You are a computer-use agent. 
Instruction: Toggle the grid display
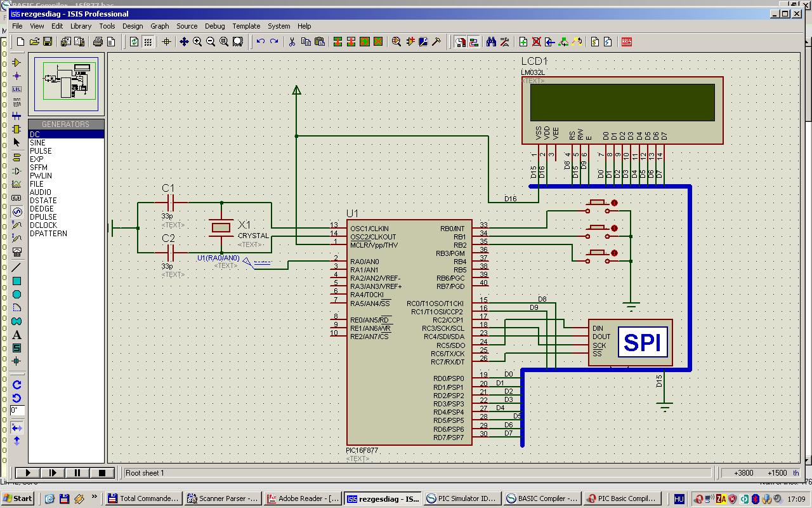click(x=148, y=42)
